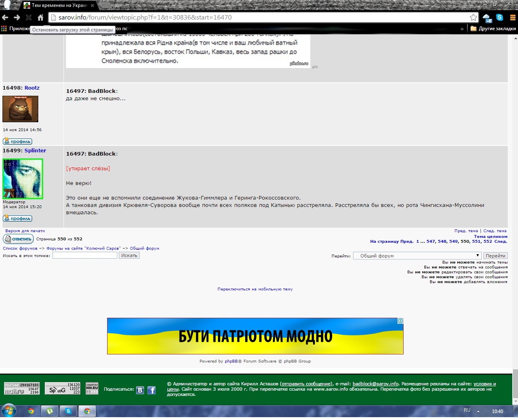Subscribe via the Facebook icon in footer
This screenshot has height=420, width=518.
[151, 390]
